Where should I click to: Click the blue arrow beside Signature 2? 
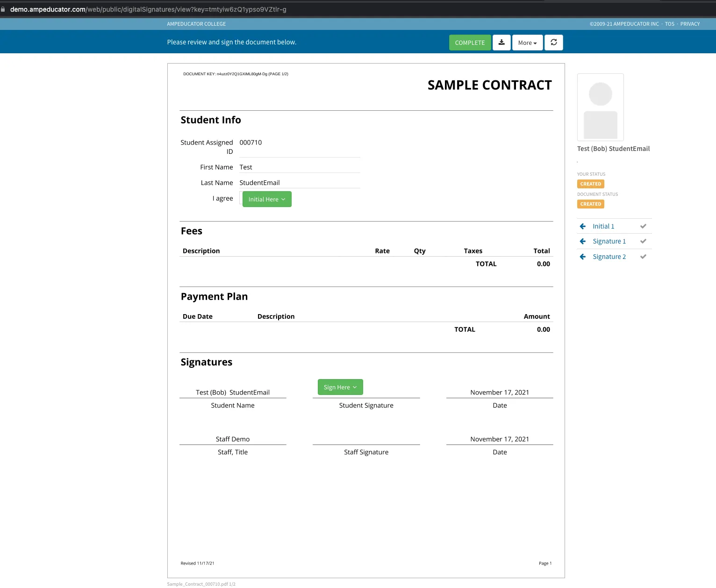tap(583, 257)
